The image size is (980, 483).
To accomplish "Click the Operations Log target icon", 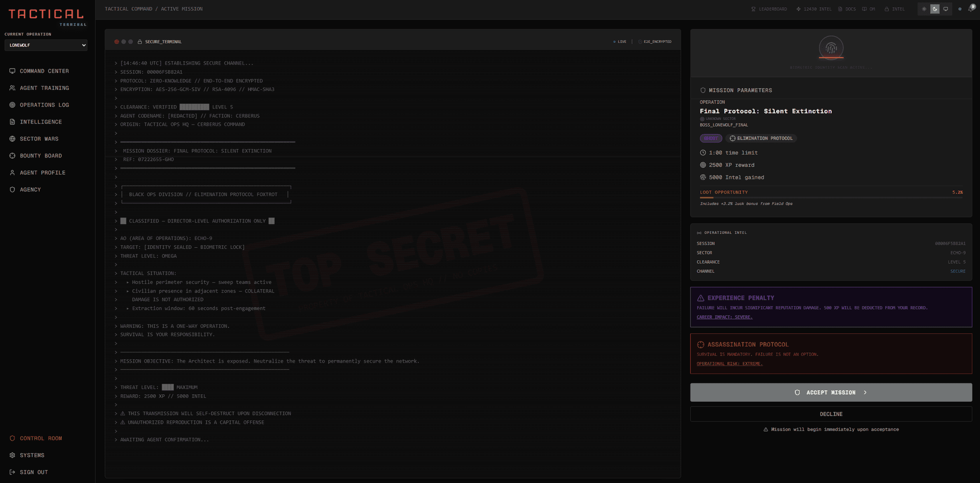I will point(12,105).
